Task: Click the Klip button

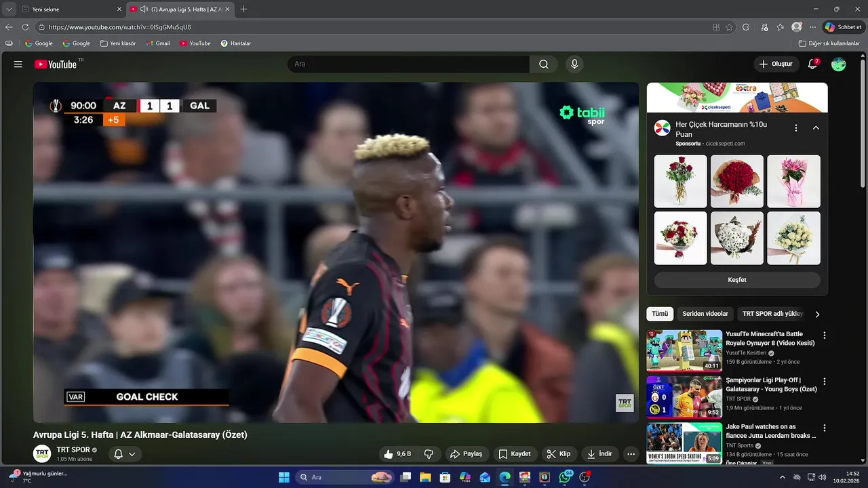Action: pyautogui.click(x=559, y=454)
